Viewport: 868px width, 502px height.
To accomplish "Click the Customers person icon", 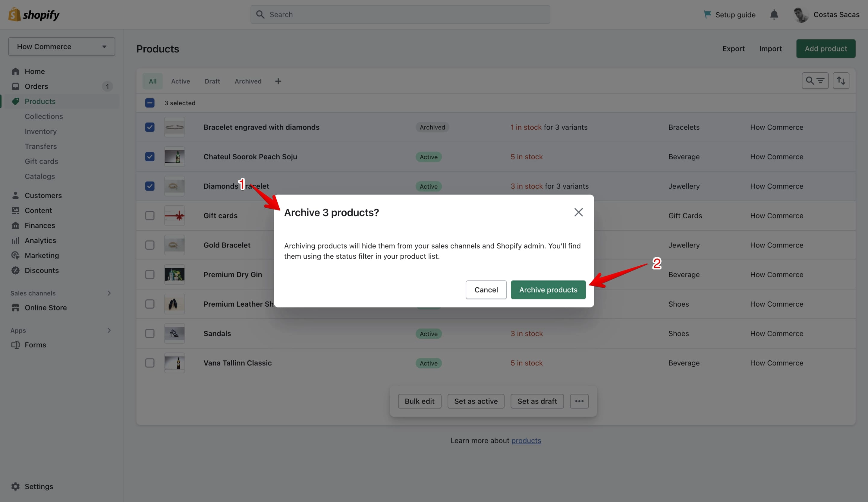I will pyautogui.click(x=15, y=195).
